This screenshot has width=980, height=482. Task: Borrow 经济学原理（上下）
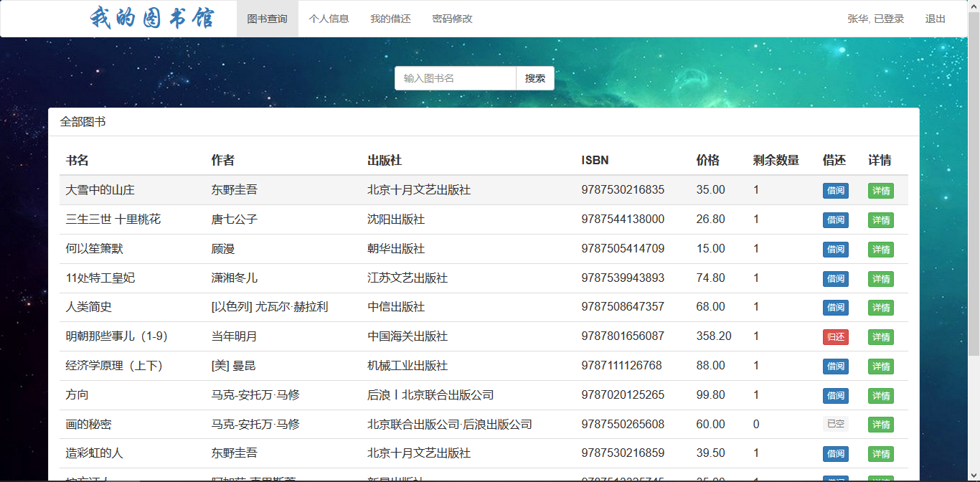pos(836,367)
